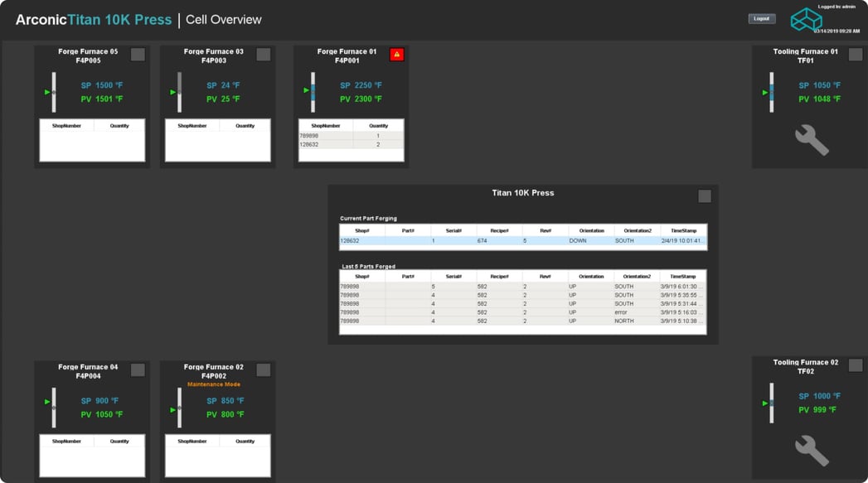Click the Maintenance Mode label on Forge Furnace 02
This screenshot has height=483, width=868.
214,384
